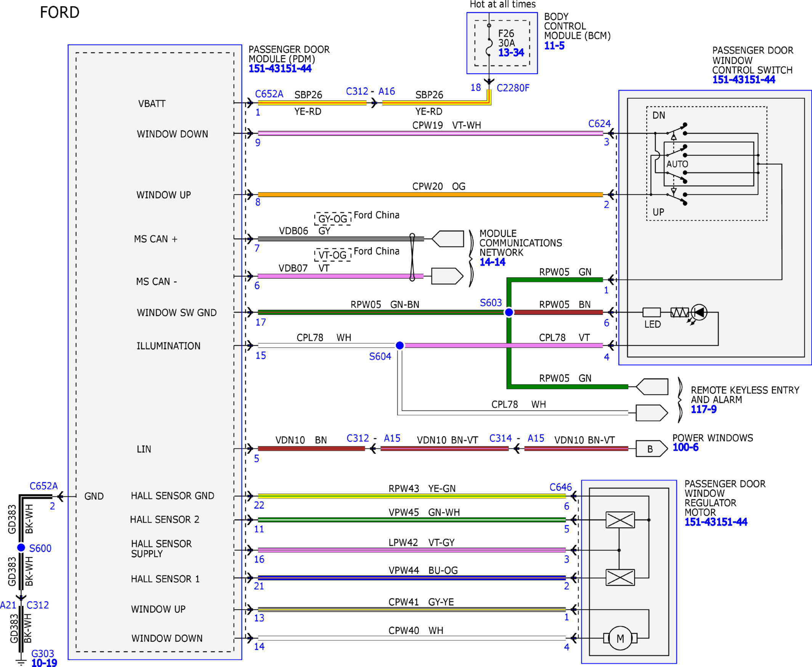Viewport: 812px width, 667px height.
Task: Click the VDB07 VT wire label
Action: coord(304,268)
